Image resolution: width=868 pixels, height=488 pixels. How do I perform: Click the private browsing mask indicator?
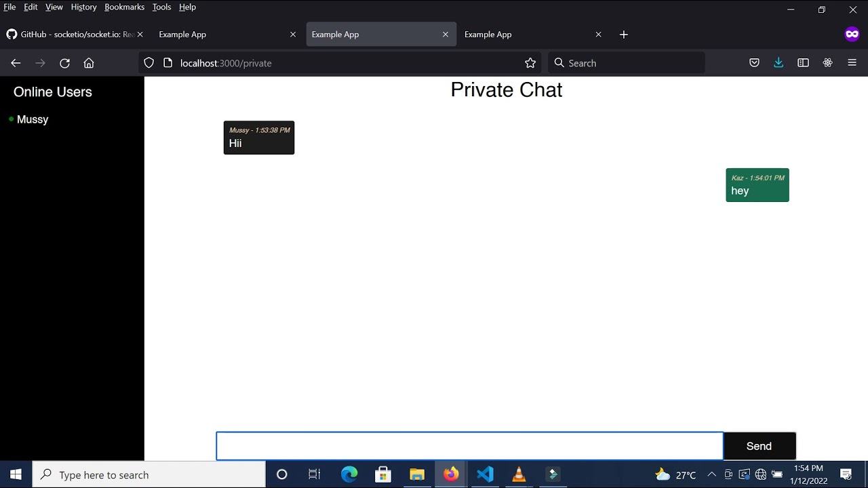(852, 35)
